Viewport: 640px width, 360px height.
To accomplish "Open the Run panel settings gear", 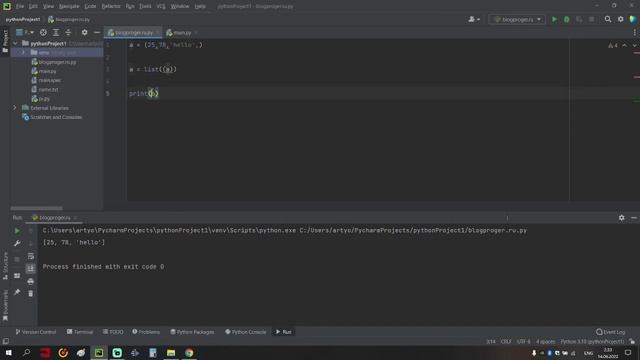I will click(621, 218).
